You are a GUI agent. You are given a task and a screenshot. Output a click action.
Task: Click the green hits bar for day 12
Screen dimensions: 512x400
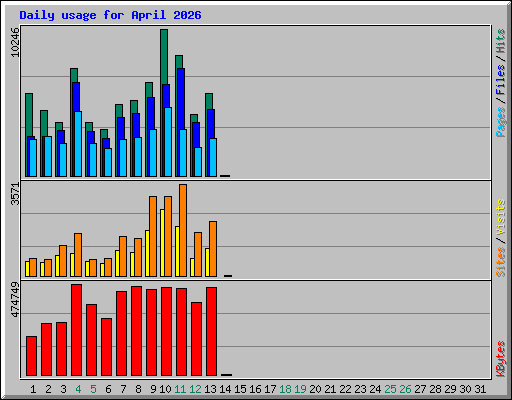[x=194, y=118]
